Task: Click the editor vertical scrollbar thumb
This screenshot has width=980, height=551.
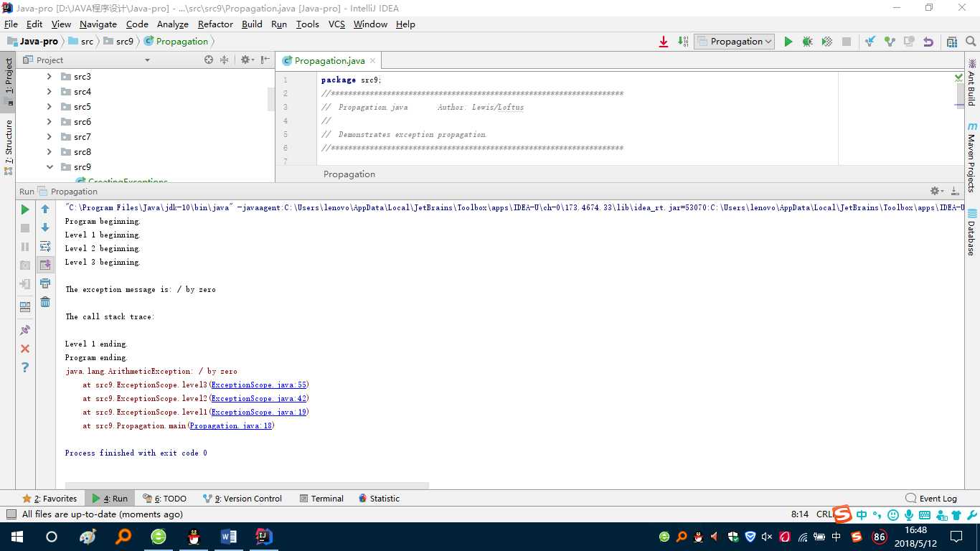Action: [x=960, y=95]
